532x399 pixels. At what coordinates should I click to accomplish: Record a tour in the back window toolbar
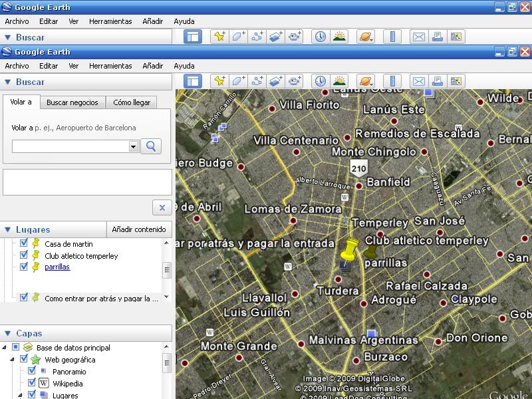[x=294, y=37]
